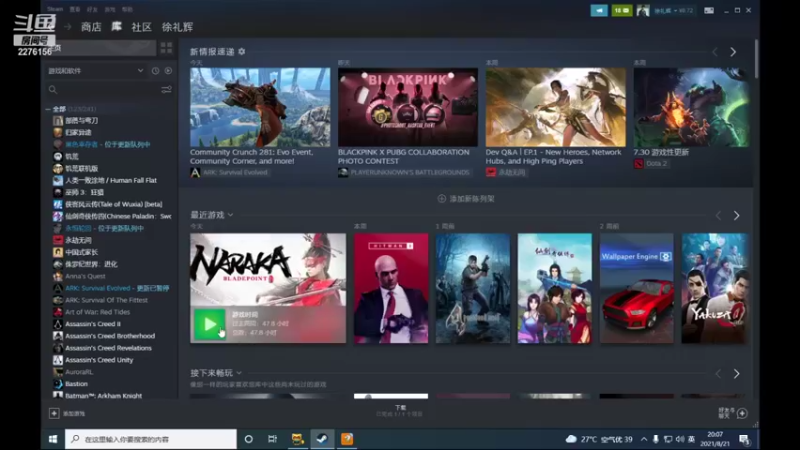The height and width of the screenshot is (450, 800).
Task: Click the Dota 2 icon under news
Action: (x=639, y=164)
